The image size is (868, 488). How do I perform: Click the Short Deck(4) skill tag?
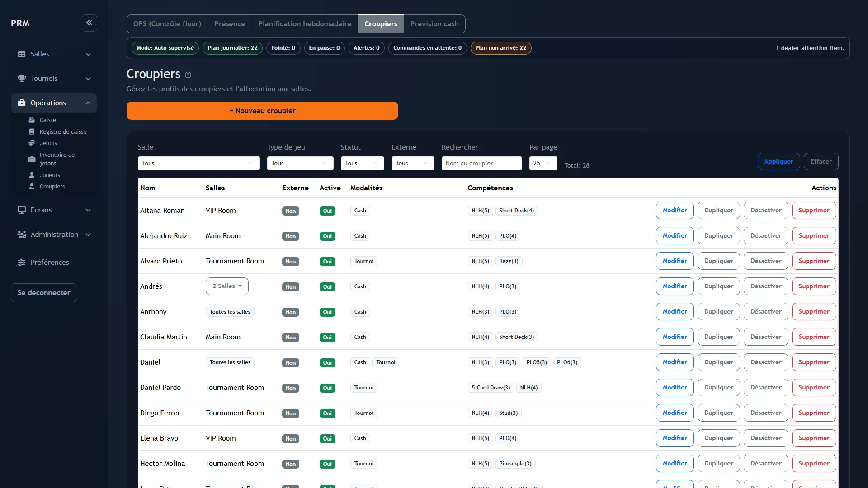tap(516, 211)
